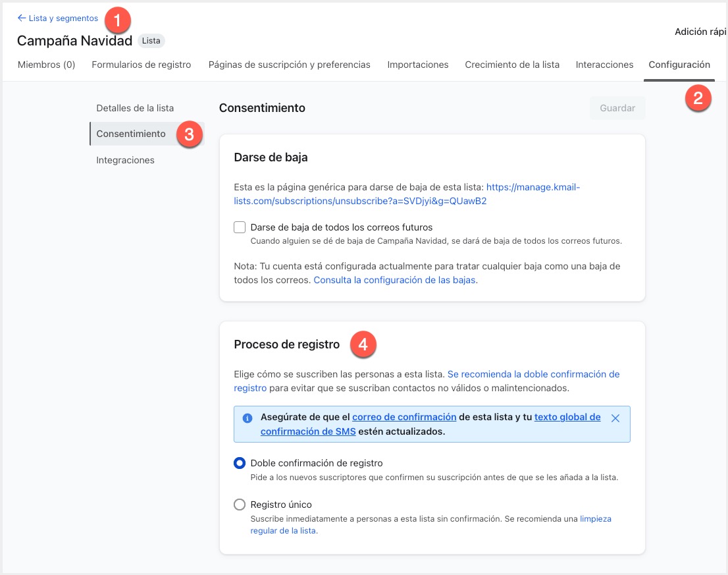Open the Miembros (0) tab
728x575 pixels.
[46, 65]
